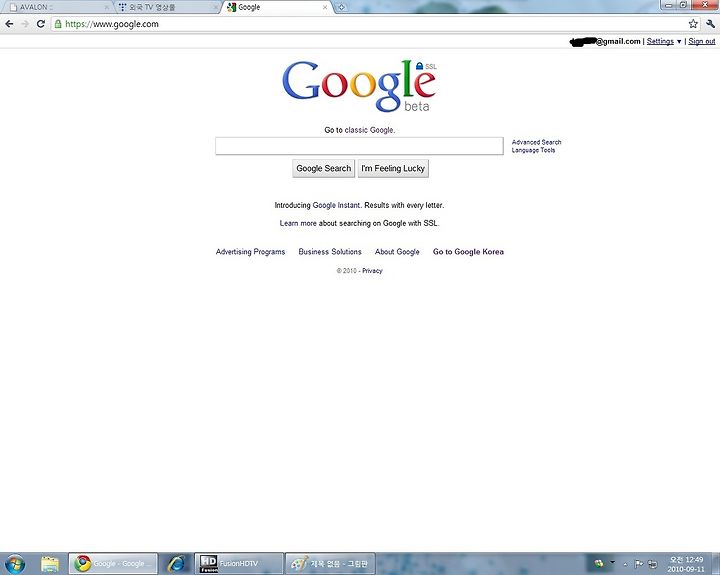
Task: Click the browser back arrow
Action: [x=9, y=24]
